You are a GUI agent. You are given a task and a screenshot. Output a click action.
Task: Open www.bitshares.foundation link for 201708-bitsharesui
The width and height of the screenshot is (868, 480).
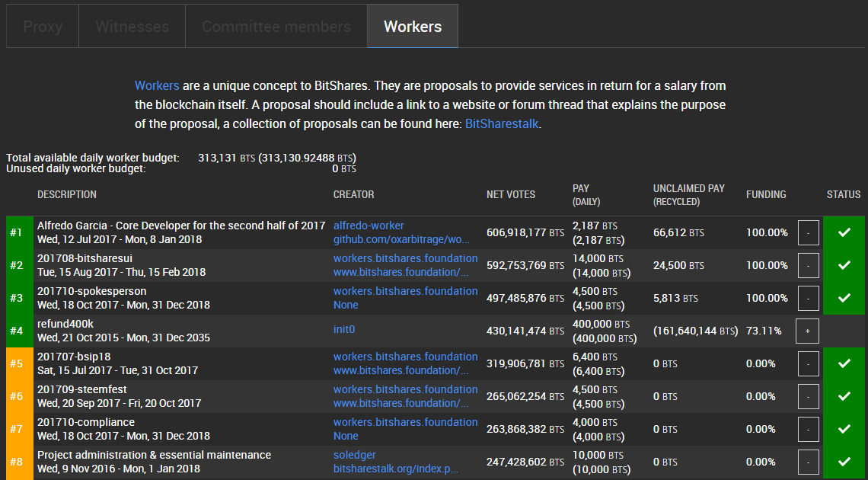(401, 273)
